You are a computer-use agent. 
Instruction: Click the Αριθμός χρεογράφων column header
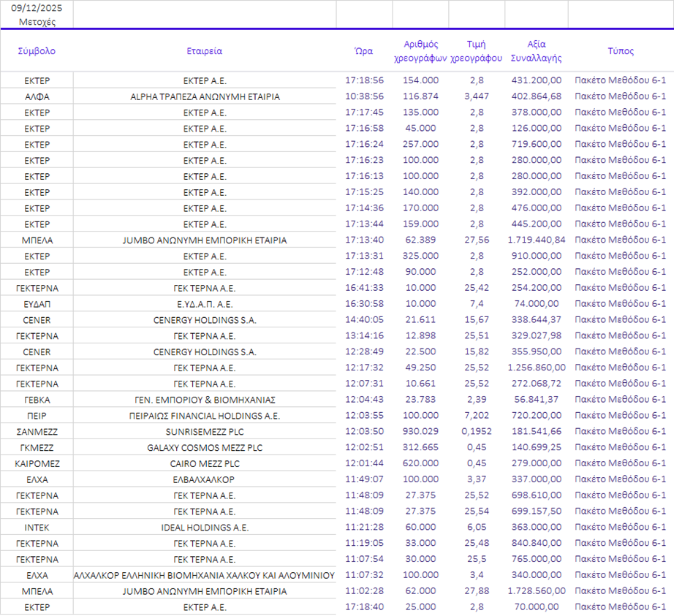pos(420,50)
